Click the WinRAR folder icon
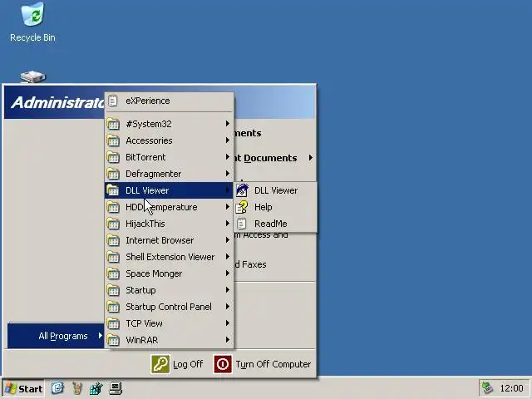This screenshot has width=532, height=399. [113, 340]
